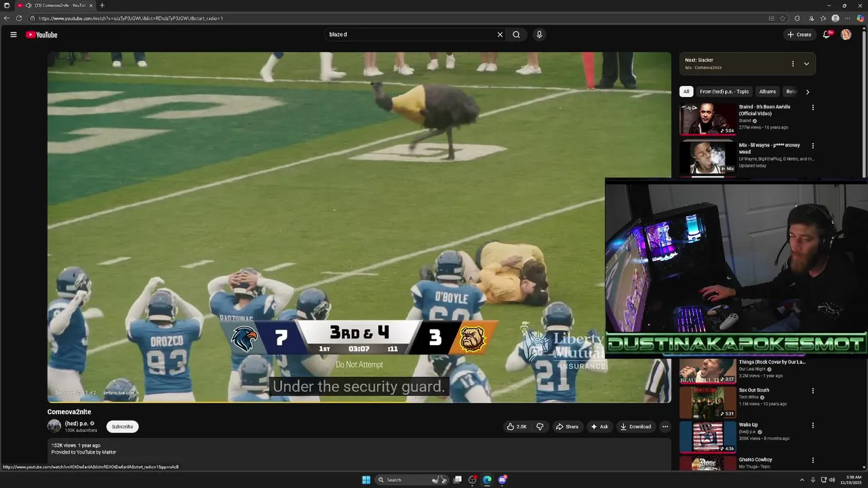Image resolution: width=868 pixels, height=488 pixels.
Task: Click the magnifier search button
Action: pos(516,35)
